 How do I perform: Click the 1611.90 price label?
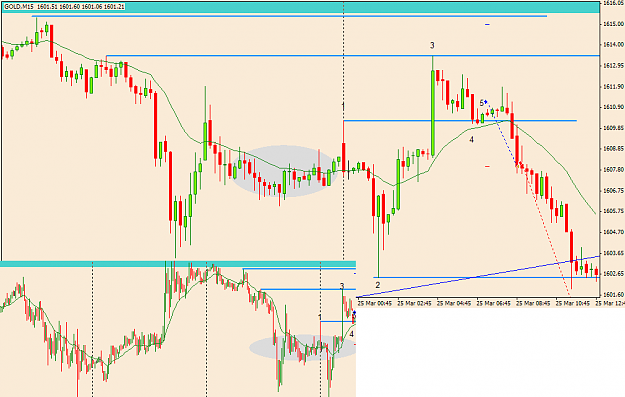(614, 86)
